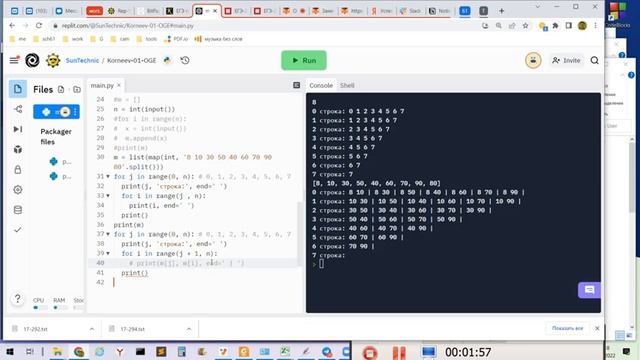
Task: Collapse the for loop at line 31
Action: click(x=108, y=177)
